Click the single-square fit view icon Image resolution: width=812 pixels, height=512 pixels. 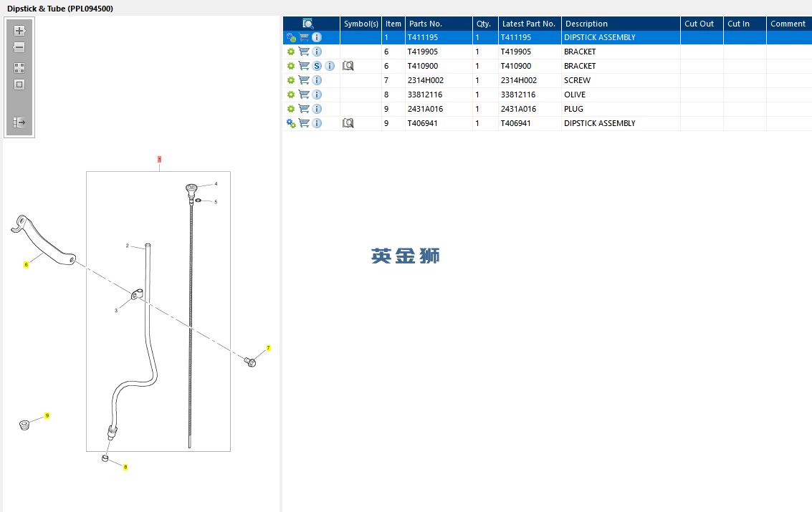tap(19, 84)
